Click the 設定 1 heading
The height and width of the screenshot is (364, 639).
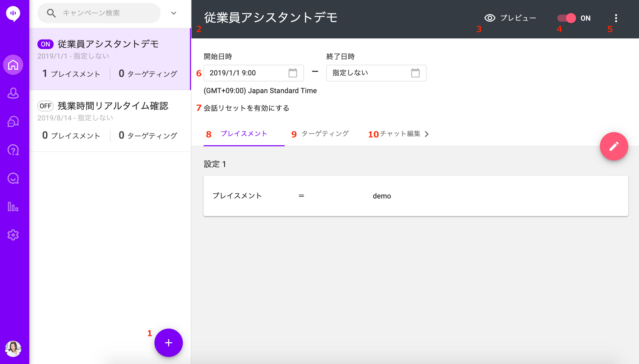click(x=215, y=164)
